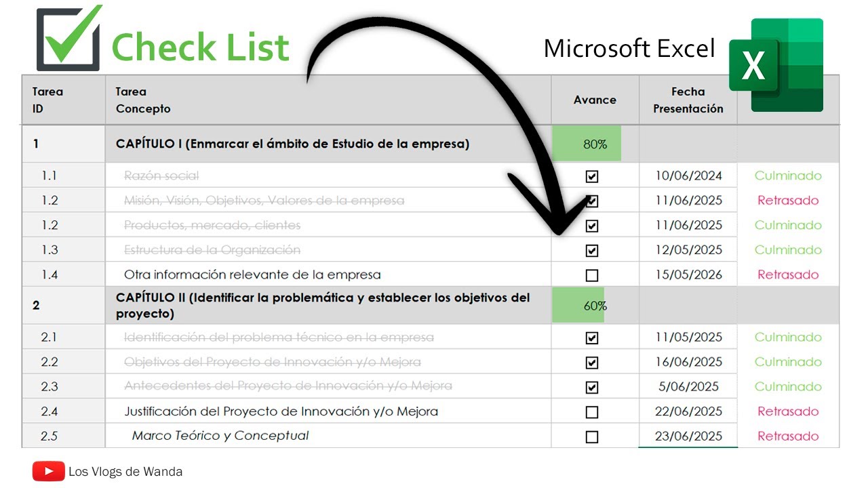Select the date in the Productos, mercado row
Viewport: 868px width, 488px height.
click(688, 225)
